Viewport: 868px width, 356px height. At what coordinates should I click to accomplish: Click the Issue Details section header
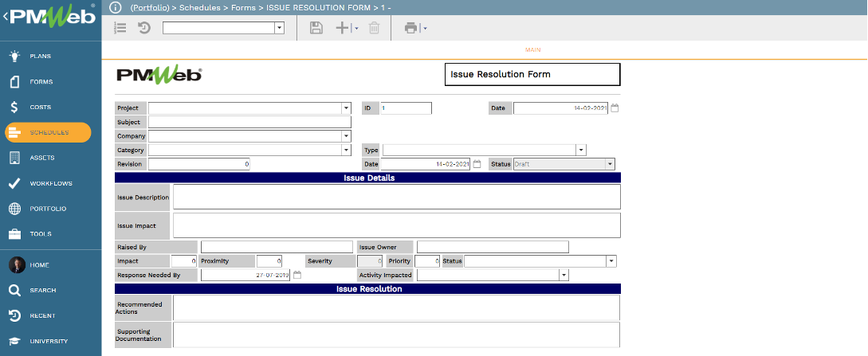[x=368, y=178]
